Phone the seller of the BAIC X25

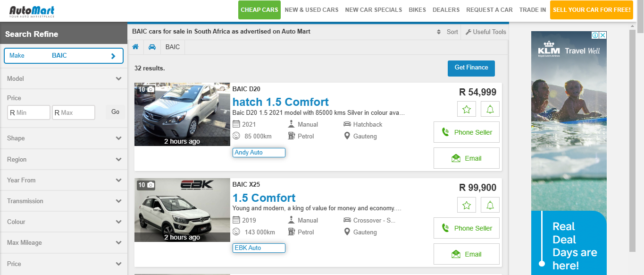tap(467, 228)
